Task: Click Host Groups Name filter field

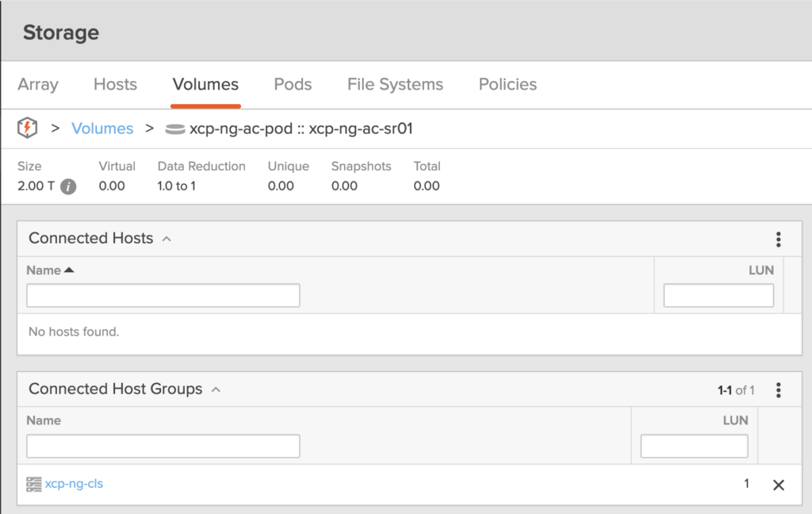Action: click(163, 446)
